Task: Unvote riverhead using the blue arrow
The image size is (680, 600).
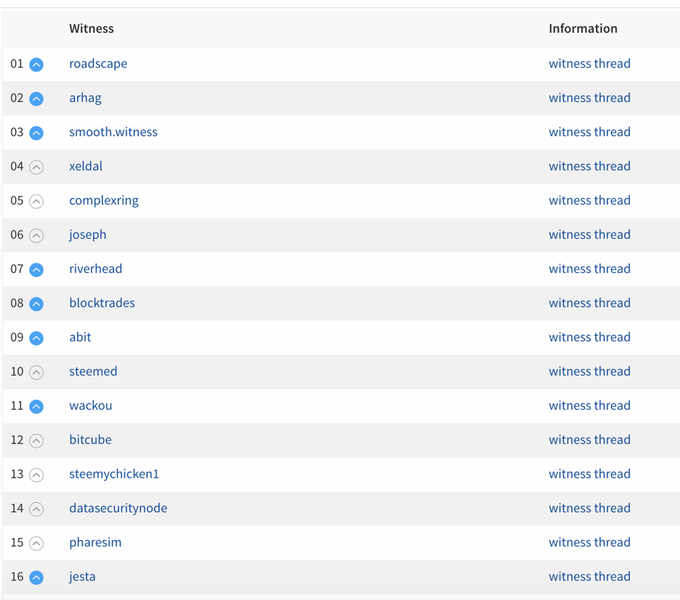Action: tap(36, 270)
